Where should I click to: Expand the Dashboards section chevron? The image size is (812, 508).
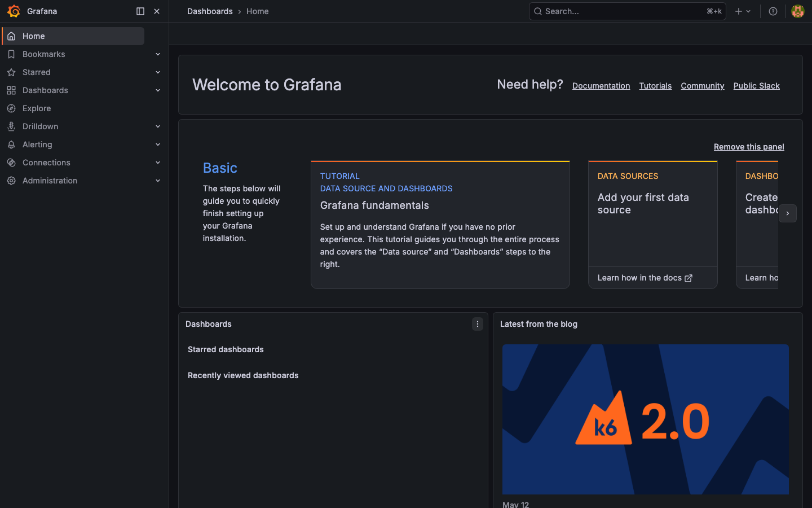[158, 90]
